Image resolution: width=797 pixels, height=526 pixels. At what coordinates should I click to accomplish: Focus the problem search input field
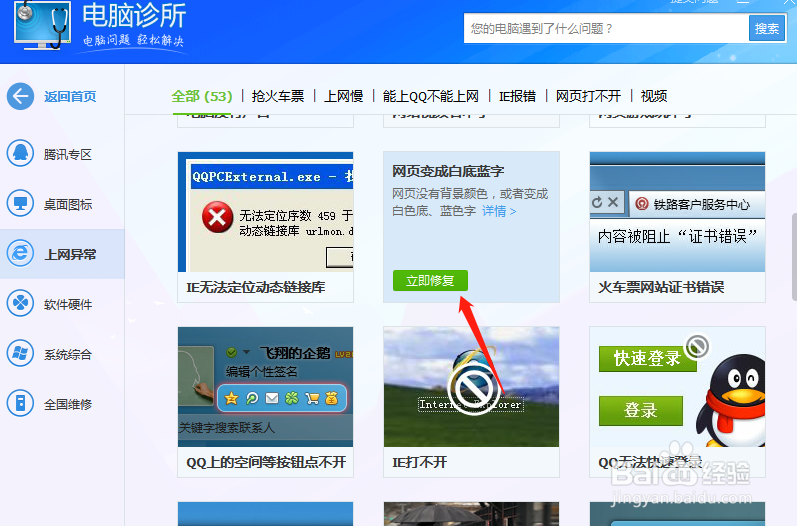coord(606,28)
